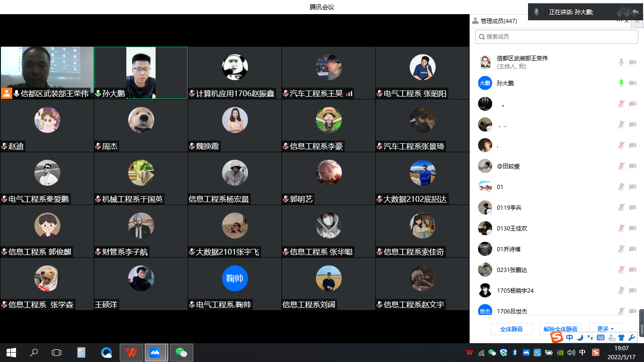
Task: Open WeChat from the taskbar
Action: tap(181, 353)
